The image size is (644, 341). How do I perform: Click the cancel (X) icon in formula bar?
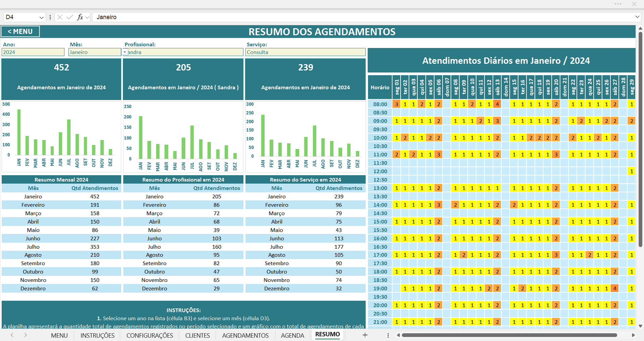pyautogui.click(x=60, y=17)
